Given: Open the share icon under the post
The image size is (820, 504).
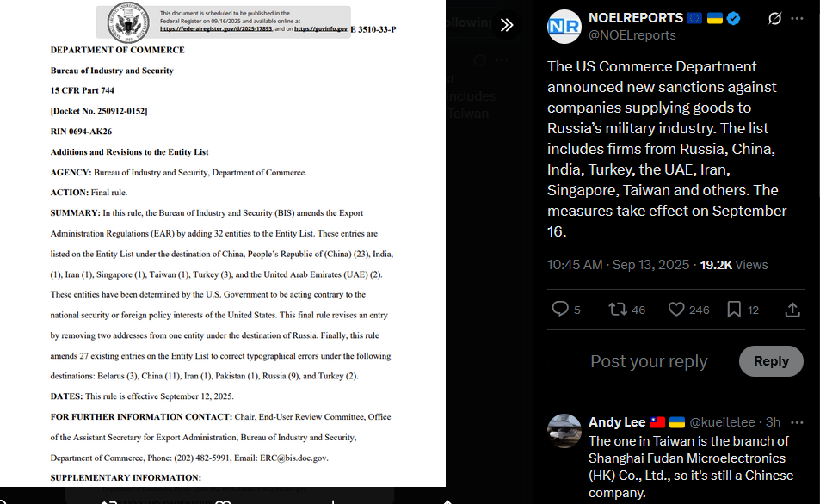Looking at the screenshot, I should click(x=792, y=310).
